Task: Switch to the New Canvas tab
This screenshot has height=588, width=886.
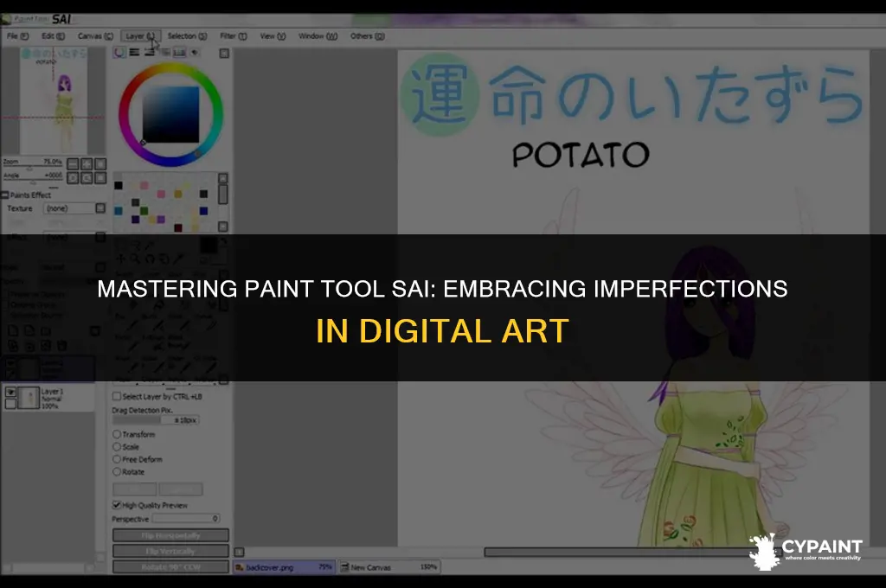Action: pos(389,566)
